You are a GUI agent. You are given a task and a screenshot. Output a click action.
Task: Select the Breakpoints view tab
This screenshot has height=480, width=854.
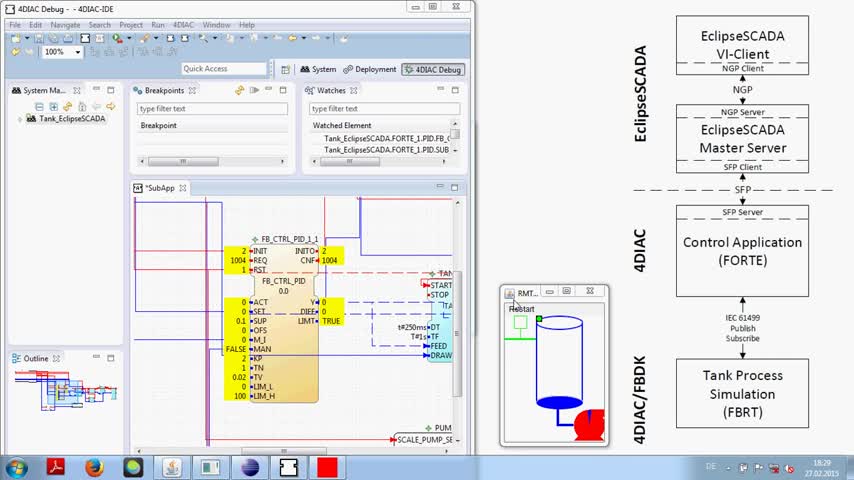point(164,90)
